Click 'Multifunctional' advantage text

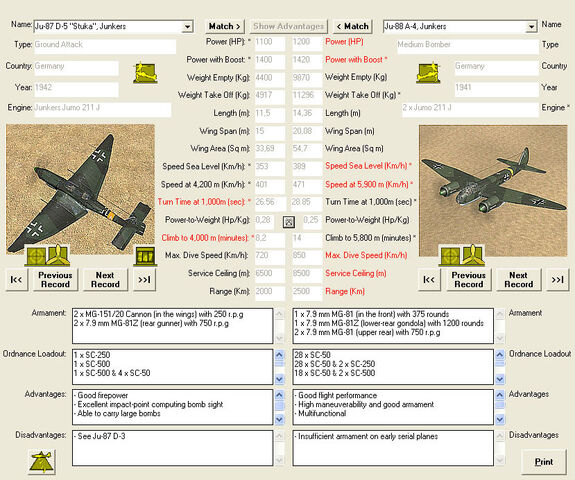point(322,414)
